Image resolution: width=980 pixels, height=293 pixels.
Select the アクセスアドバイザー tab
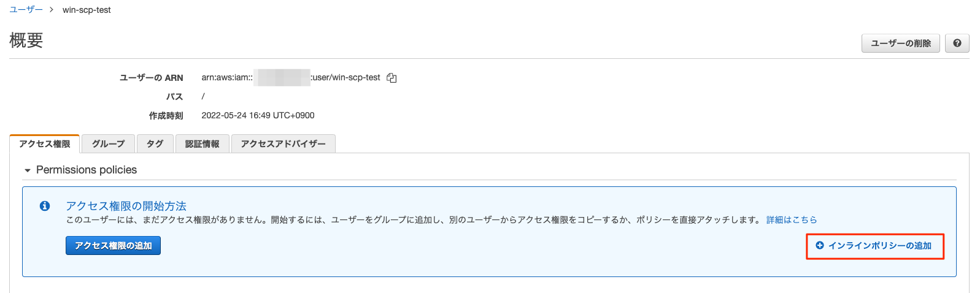284,144
